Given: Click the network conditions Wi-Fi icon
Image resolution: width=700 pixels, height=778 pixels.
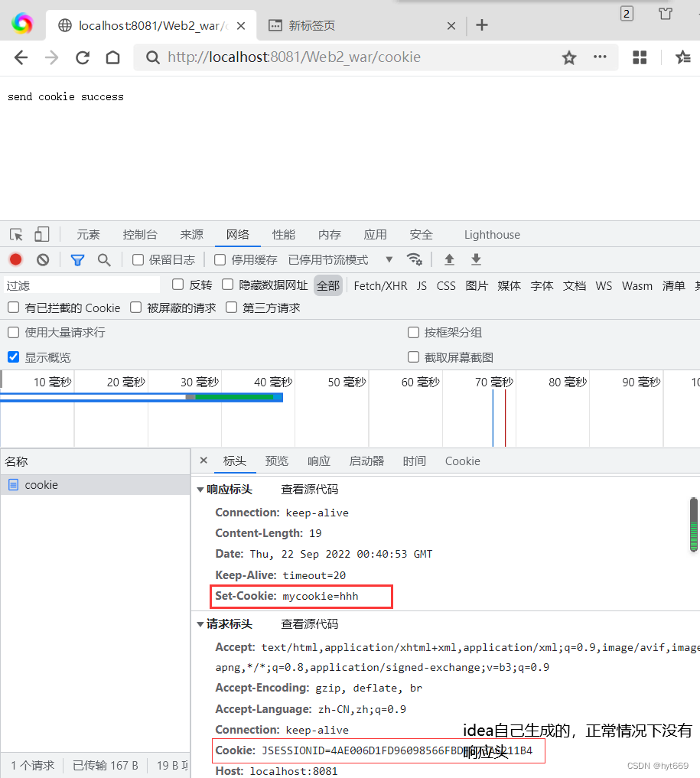Looking at the screenshot, I should (415, 259).
